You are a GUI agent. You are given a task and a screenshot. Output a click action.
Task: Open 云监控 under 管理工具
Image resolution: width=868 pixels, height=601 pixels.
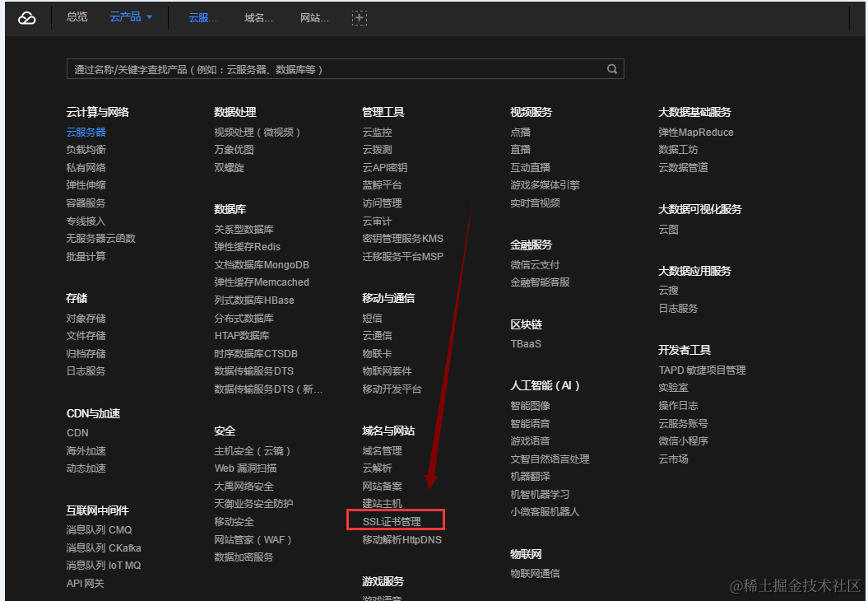(377, 133)
